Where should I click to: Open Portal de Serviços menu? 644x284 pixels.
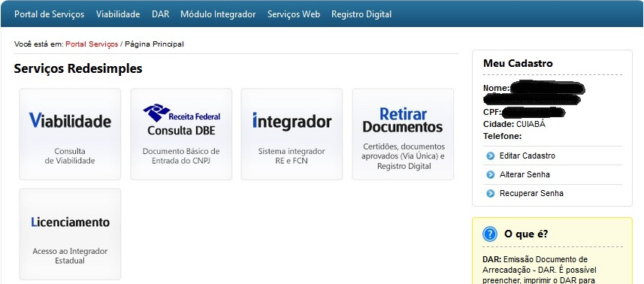(x=50, y=14)
